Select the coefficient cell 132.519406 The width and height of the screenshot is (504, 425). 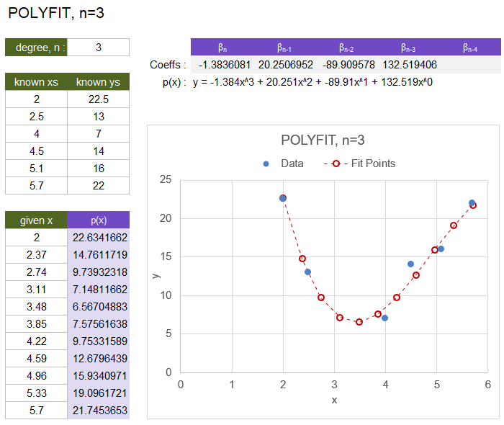point(408,65)
